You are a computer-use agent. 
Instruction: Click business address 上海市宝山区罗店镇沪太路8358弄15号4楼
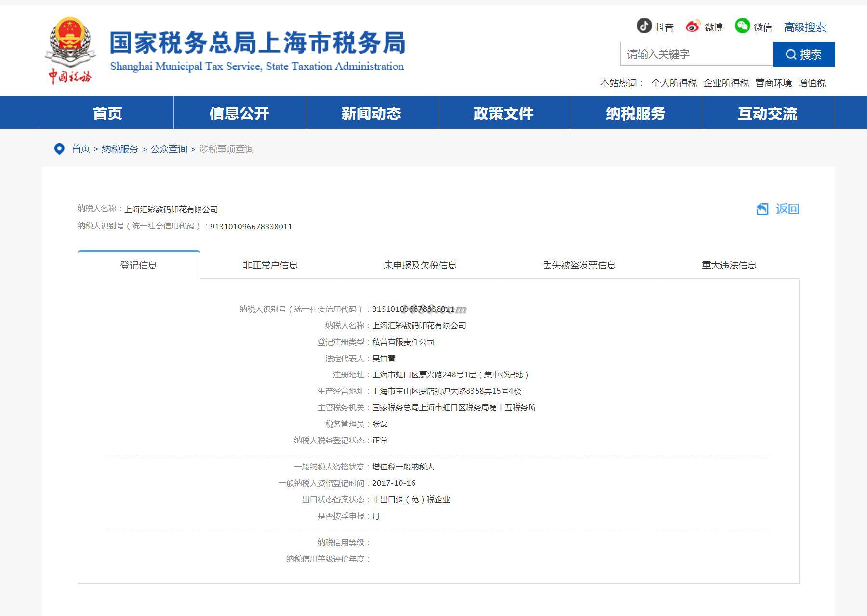point(447,391)
